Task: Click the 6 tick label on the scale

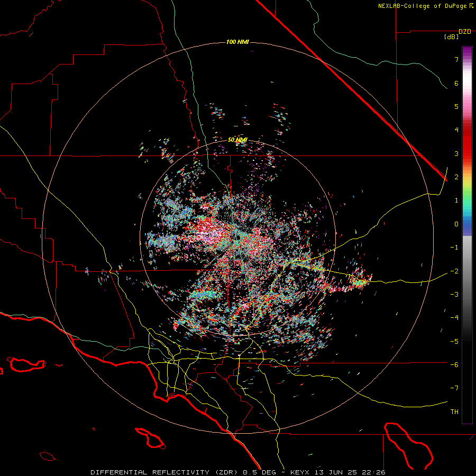Action: [x=456, y=83]
